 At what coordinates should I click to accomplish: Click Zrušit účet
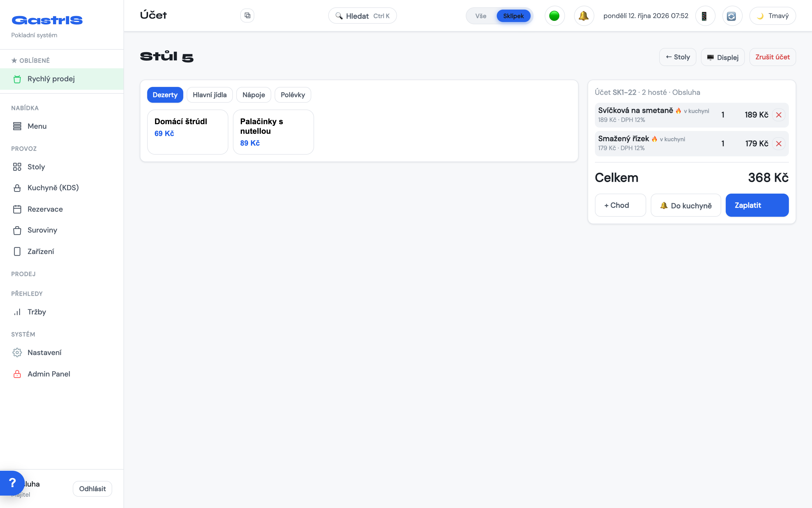click(773, 57)
